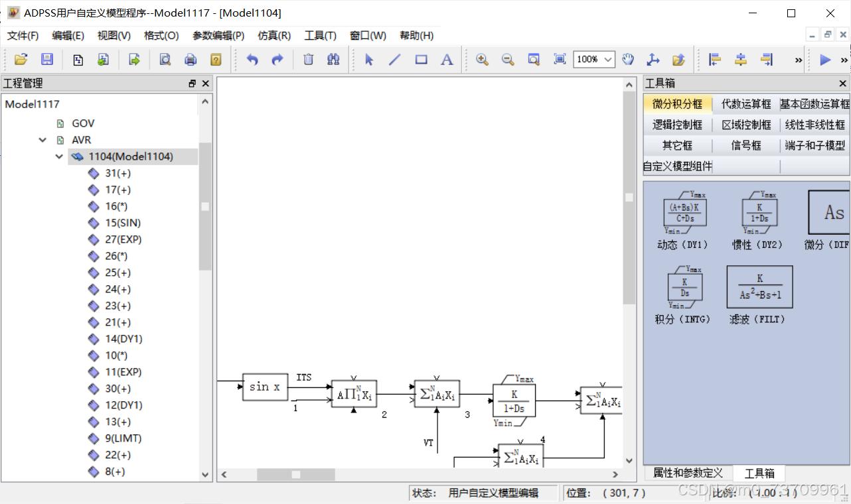Viewport: 851px width, 504px height.
Task: Click the horizontal scrollbar right arrow
Action: [x=615, y=475]
